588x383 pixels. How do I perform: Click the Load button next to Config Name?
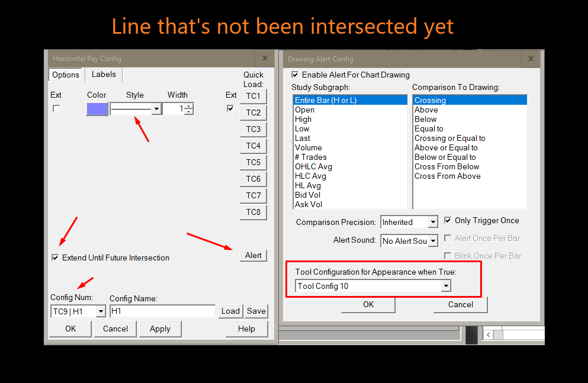pyautogui.click(x=230, y=311)
